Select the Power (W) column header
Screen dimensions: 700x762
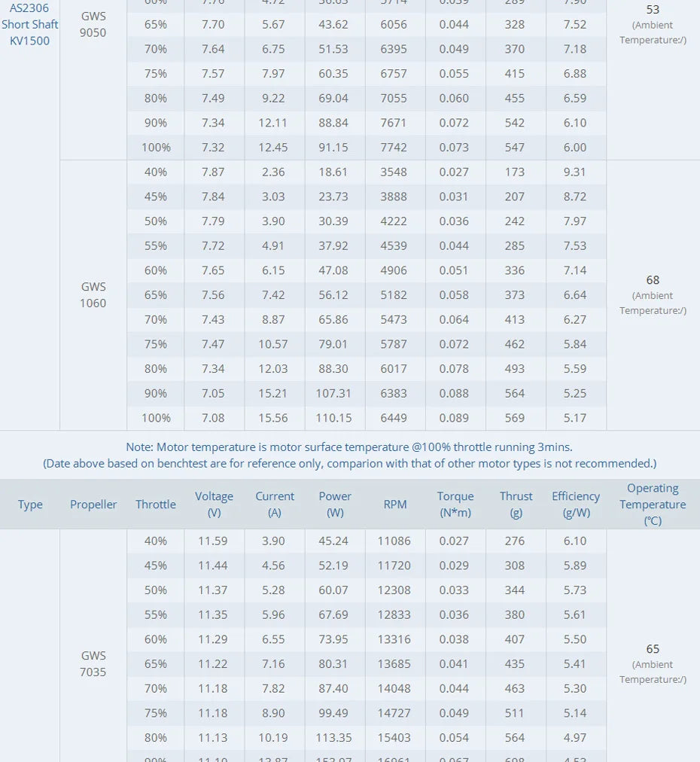[x=335, y=504]
